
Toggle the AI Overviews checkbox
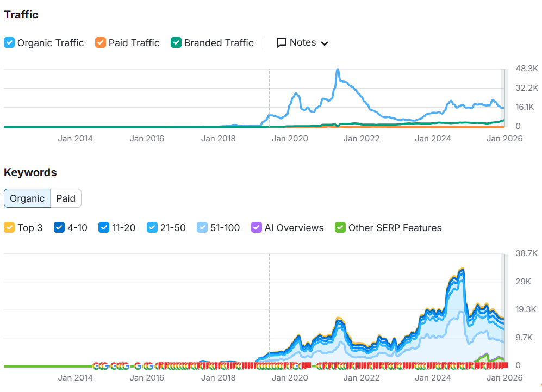(257, 227)
